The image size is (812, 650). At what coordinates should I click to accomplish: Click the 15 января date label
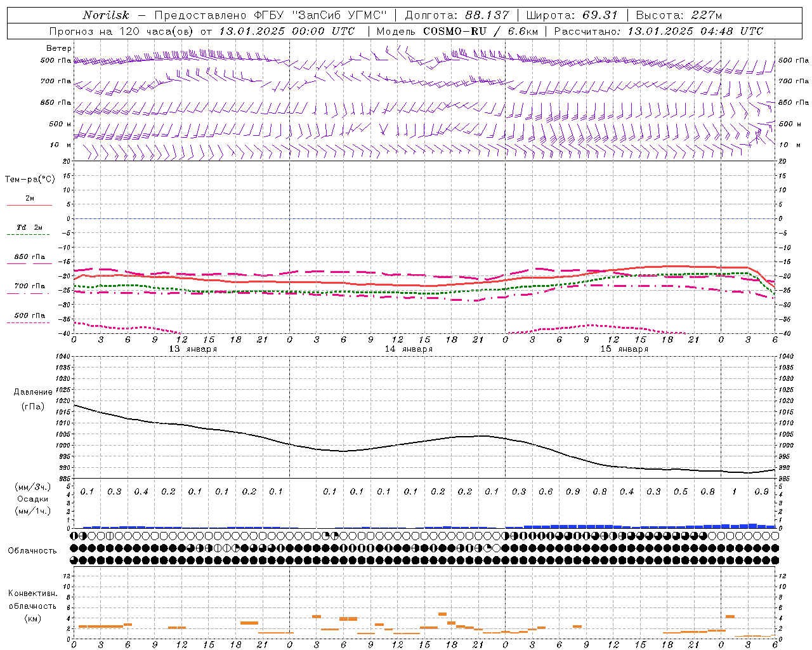(x=624, y=349)
